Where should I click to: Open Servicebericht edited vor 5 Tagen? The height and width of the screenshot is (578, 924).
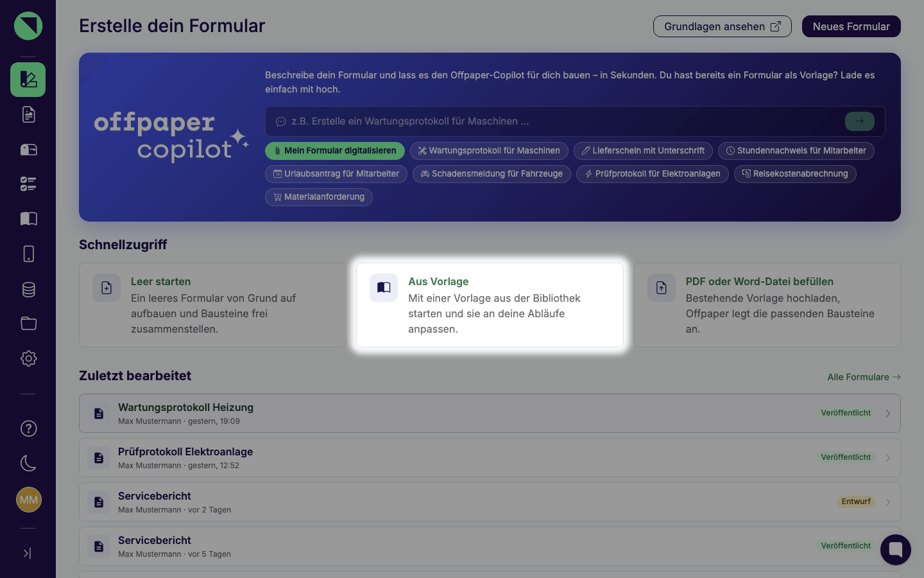coord(155,540)
